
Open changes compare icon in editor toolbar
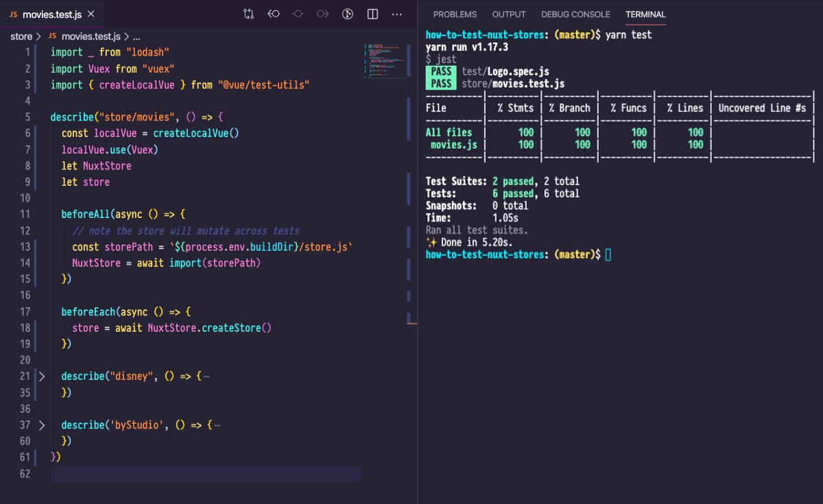249,14
